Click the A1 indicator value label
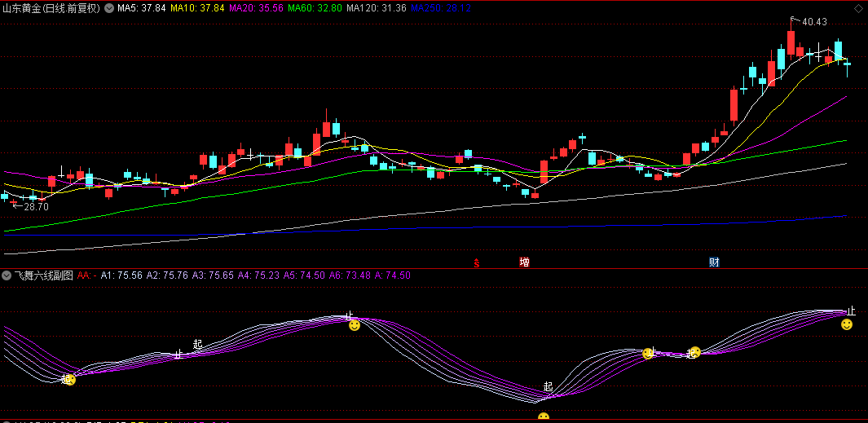The image size is (868, 423). click(x=121, y=275)
